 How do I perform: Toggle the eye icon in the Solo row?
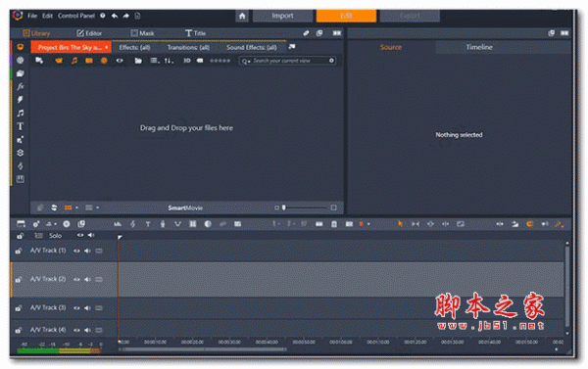tap(80, 235)
